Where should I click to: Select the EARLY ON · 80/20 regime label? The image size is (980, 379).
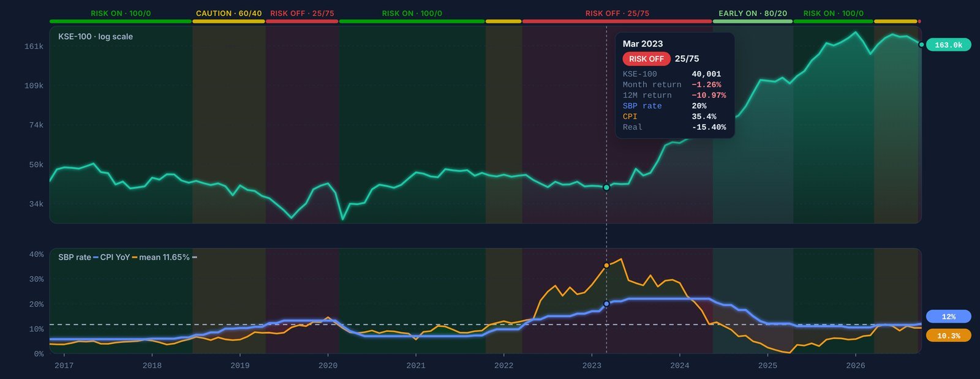753,13
